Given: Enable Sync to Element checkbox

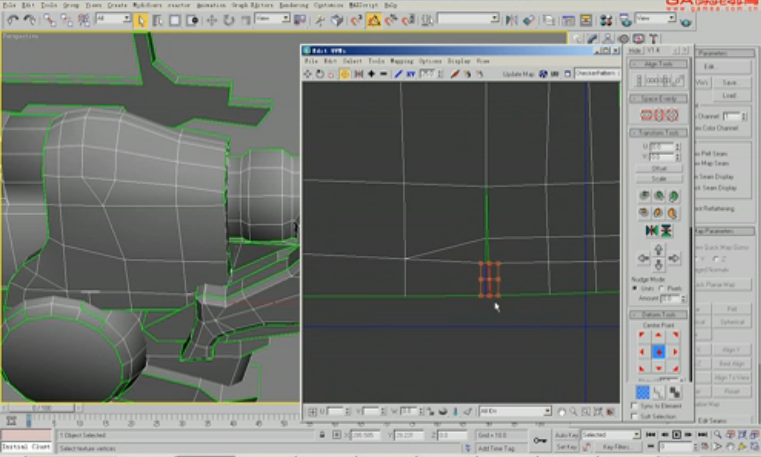Looking at the screenshot, I should coord(634,406).
